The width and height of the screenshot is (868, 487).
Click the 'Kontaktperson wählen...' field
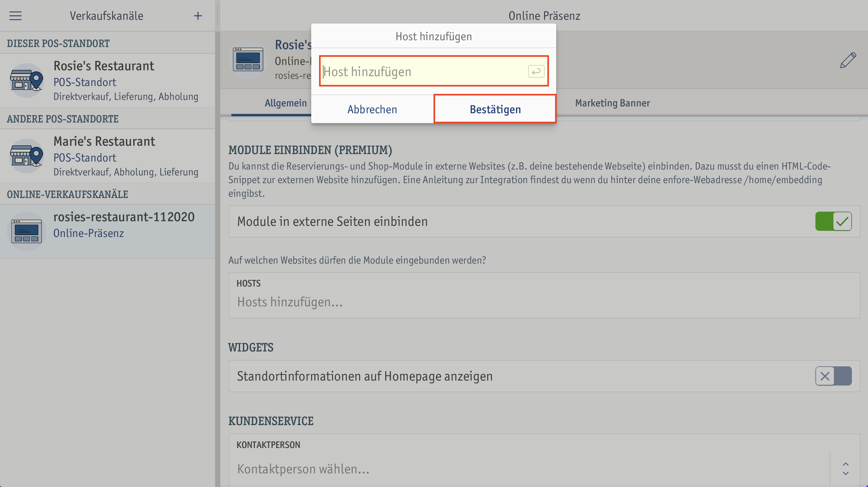click(529, 469)
